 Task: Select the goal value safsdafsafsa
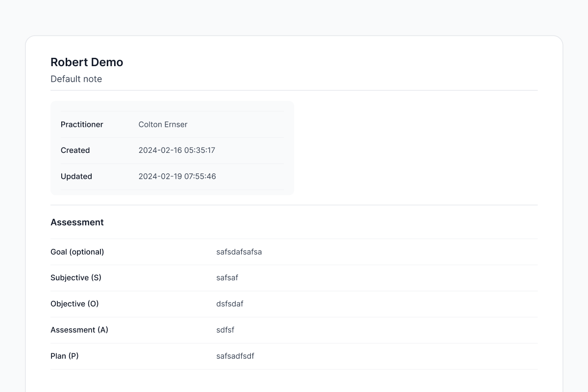pyautogui.click(x=239, y=252)
